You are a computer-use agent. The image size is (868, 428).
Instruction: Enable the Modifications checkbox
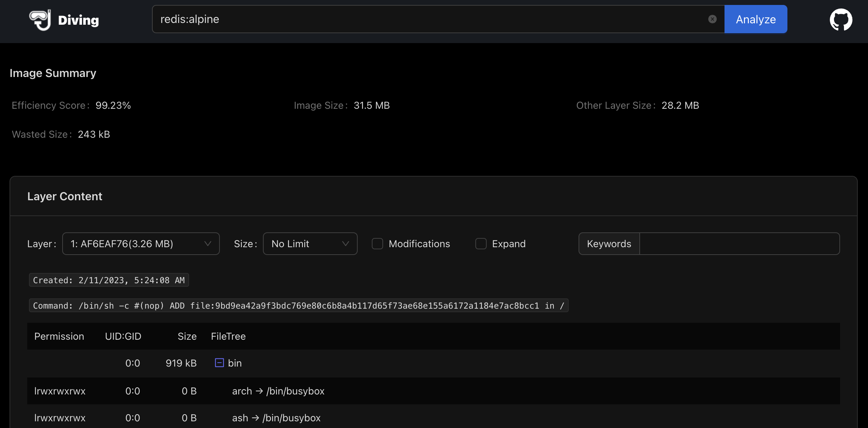377,244
